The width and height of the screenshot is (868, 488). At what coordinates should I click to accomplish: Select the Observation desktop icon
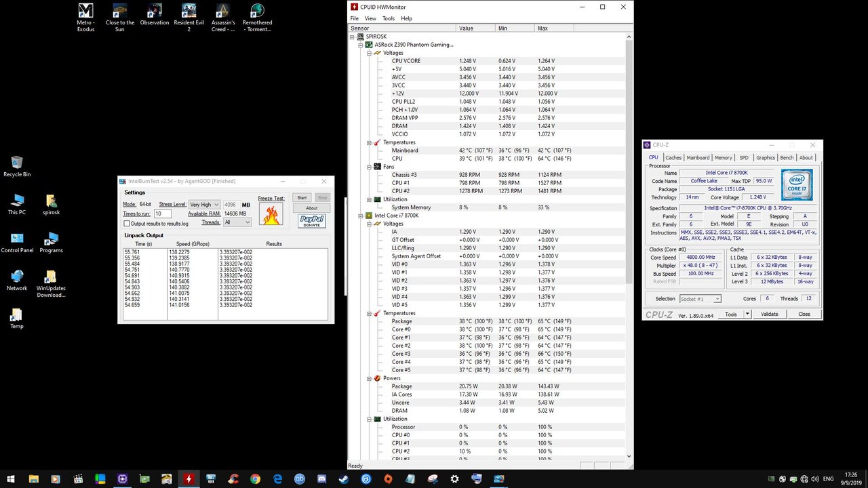[155, 15]
